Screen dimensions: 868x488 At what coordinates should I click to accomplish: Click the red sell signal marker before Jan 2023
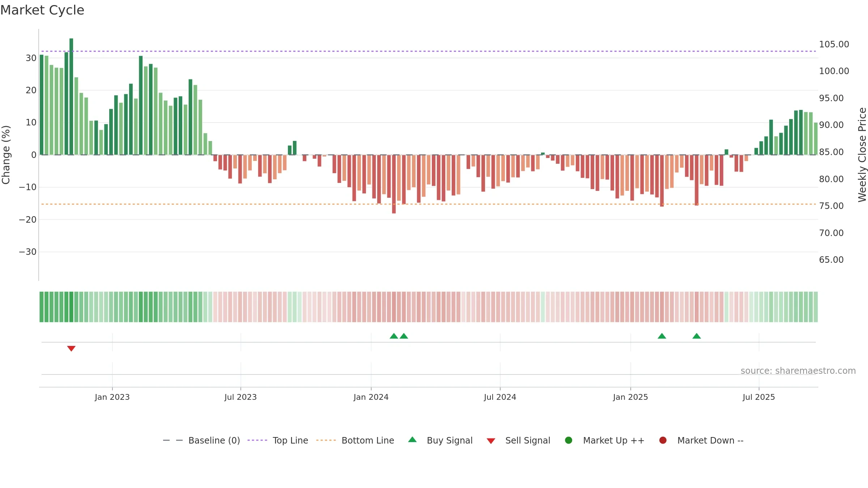71,348
